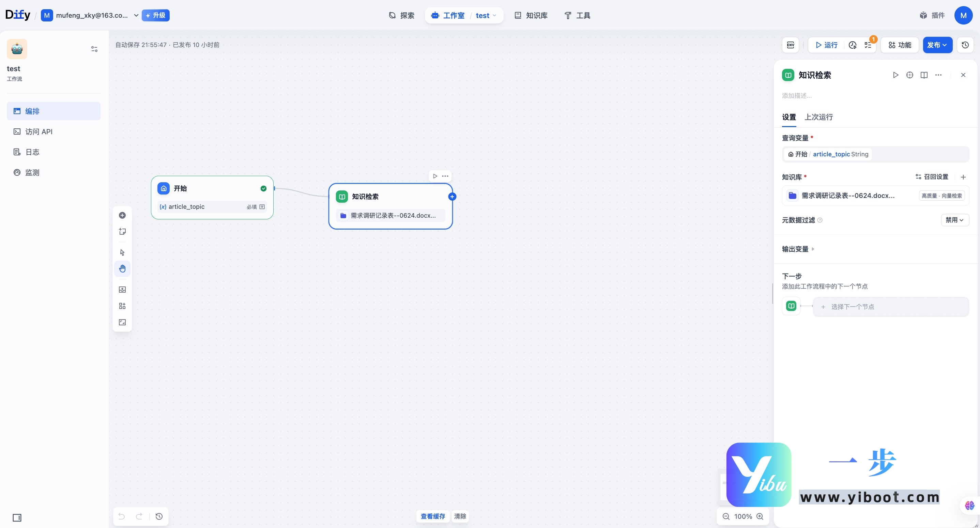Image resolution: width=980 pixels, height=528 pixels.
Task: Click the zoom-in control near 100%
Action: 761,516
